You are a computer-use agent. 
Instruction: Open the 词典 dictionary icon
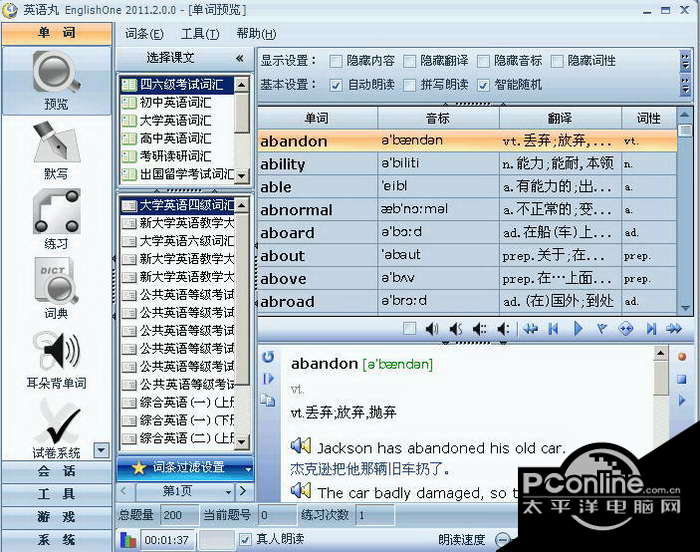click(x=56, y=289)
